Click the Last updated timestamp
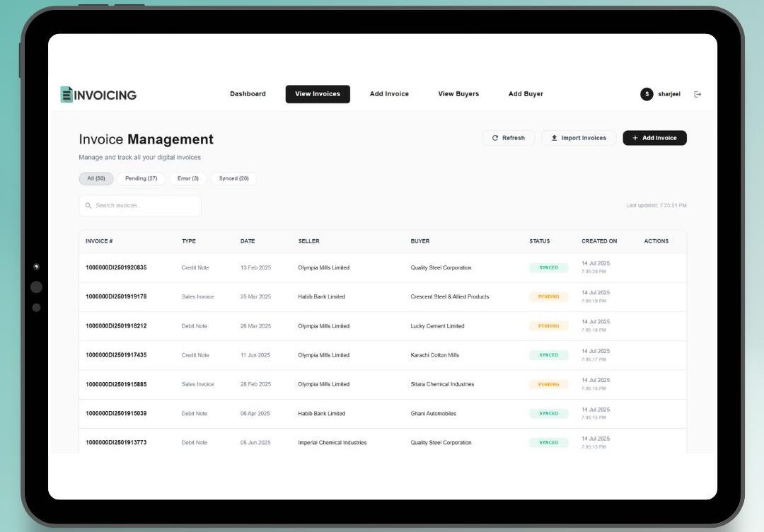Image resolution: width=764 pixels, height=532 pixels. [656, 206]
